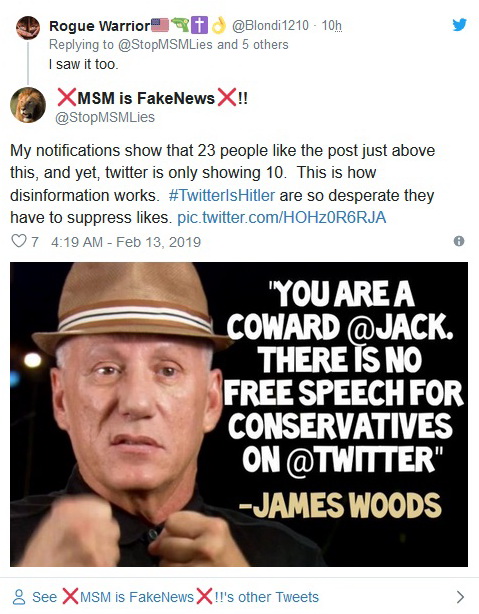The height and width of the screenshot is (614, 479).
Task: Open the pic.twitter.com/HOHz0R6RJA link
Action: point(282,217)
